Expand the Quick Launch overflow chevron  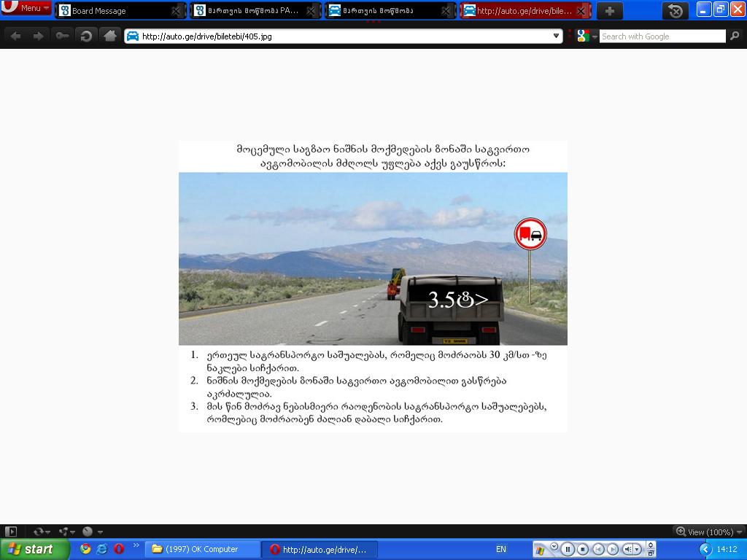click(x=136, y=545)
